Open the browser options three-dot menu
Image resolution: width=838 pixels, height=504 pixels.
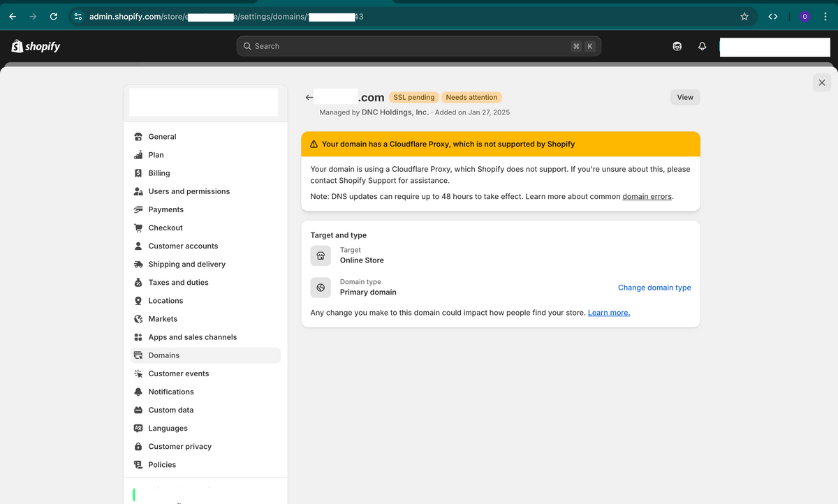click(x=825, y=15)
